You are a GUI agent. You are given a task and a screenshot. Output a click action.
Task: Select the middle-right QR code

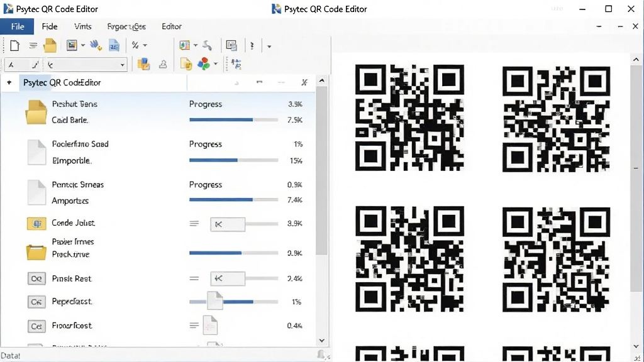coord(556,260)
